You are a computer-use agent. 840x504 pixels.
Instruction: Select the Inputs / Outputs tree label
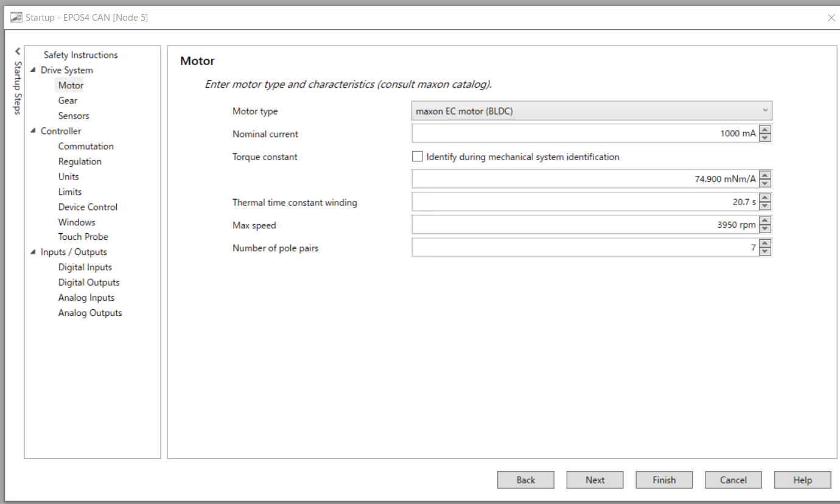74,252
